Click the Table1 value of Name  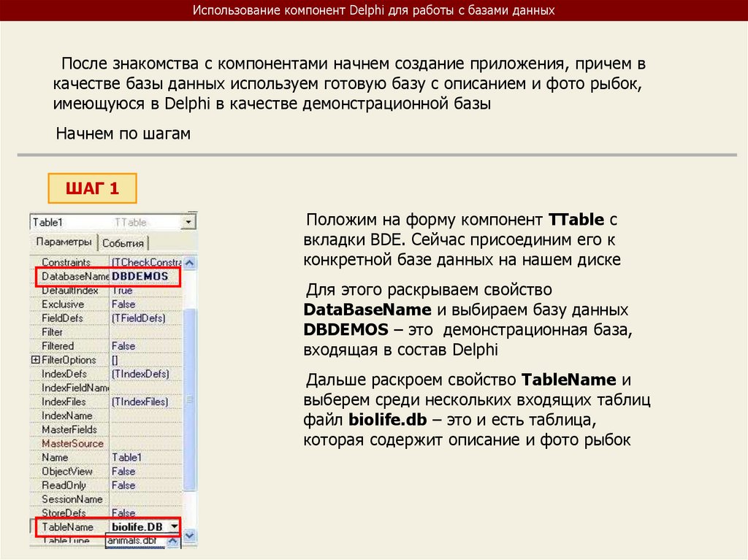pos(126,457)
